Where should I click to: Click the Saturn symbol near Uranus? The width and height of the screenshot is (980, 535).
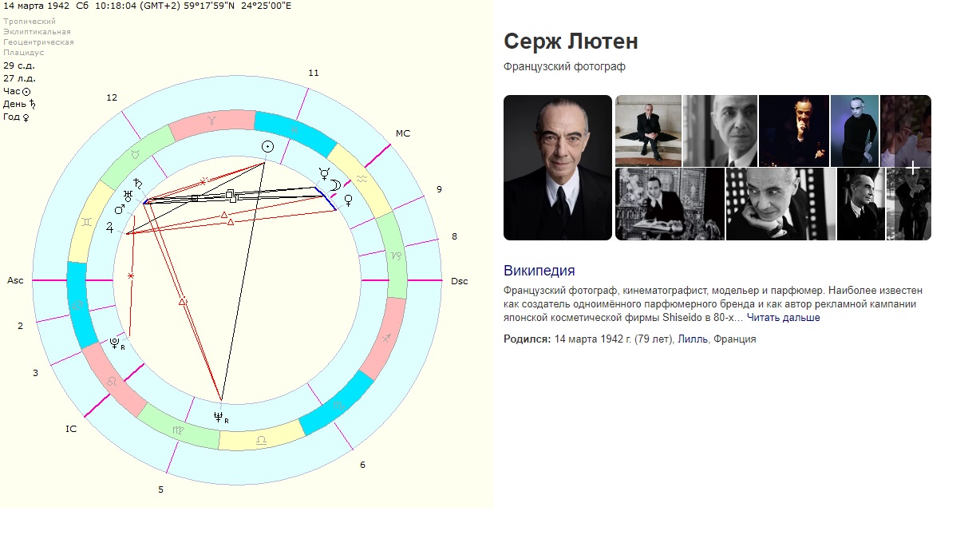[139, 183]
